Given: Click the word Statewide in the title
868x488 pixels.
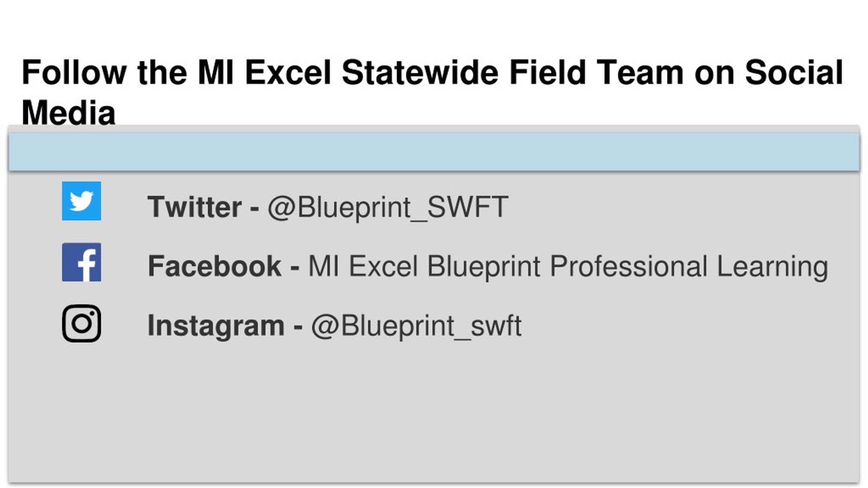Looking at the screenshot, I should pyautogui.click(x=420, y=73).
